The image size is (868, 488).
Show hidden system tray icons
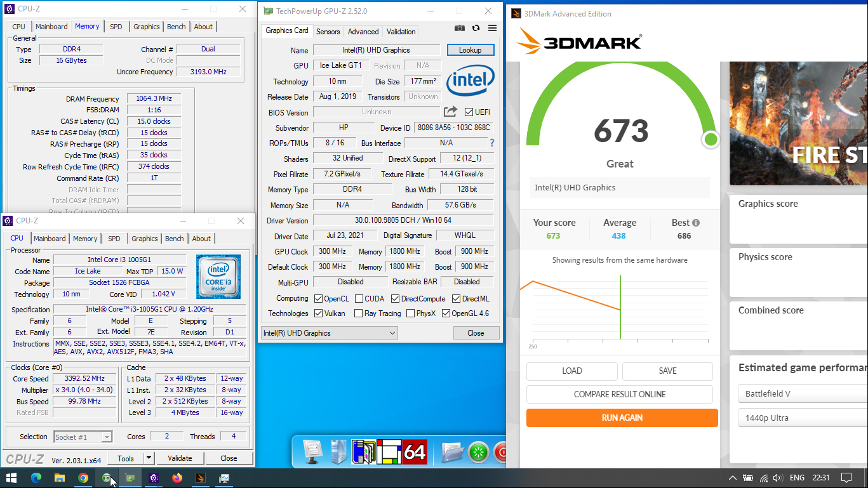click(x=733, y=478)
